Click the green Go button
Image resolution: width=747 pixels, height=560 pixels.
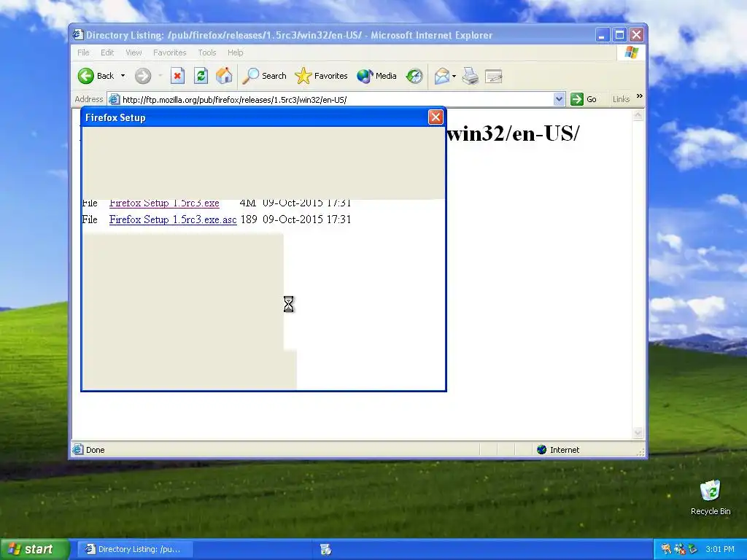pyautogui.click(x=584, y=99)
